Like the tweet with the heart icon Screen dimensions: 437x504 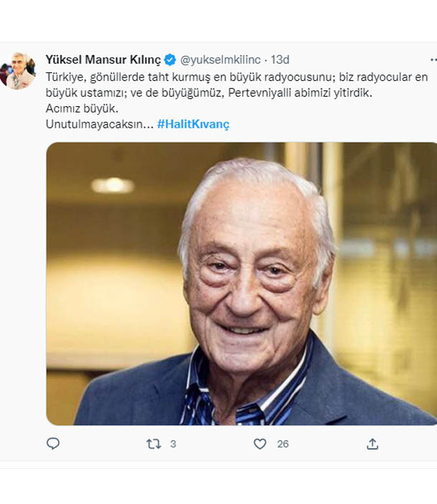click(x=260, y=444)
